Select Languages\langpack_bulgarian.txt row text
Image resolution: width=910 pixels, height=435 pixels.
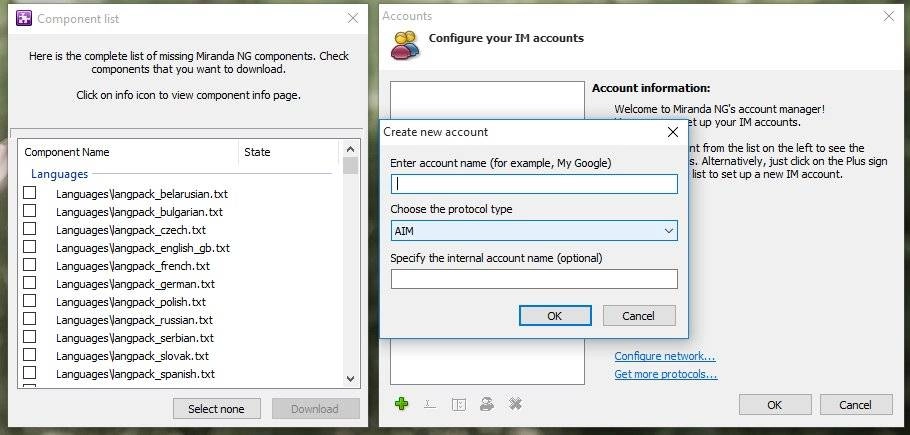(x=139, y=212)
